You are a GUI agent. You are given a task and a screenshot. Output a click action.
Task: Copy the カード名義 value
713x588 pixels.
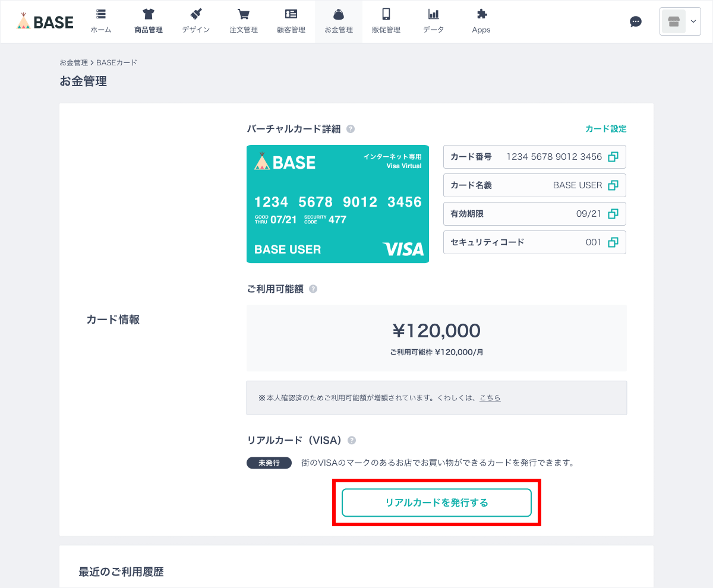coord(613,185)
